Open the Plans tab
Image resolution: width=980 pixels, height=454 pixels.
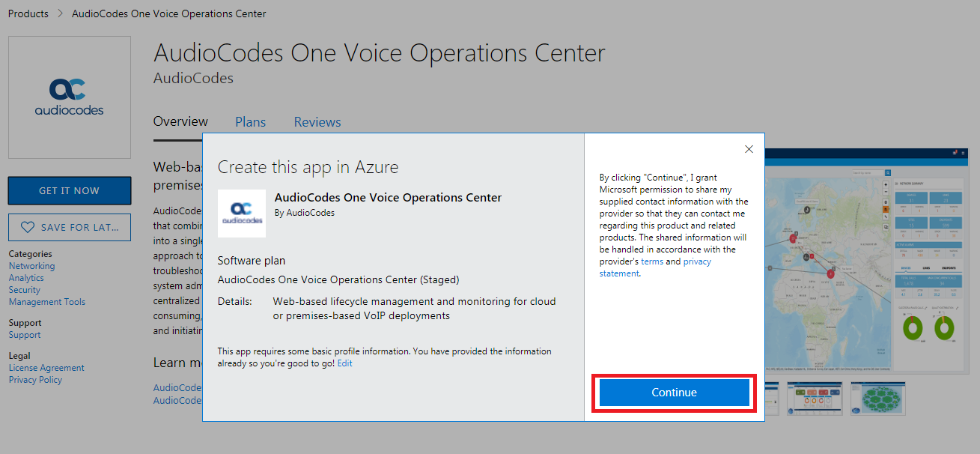(x=250, y=121)
